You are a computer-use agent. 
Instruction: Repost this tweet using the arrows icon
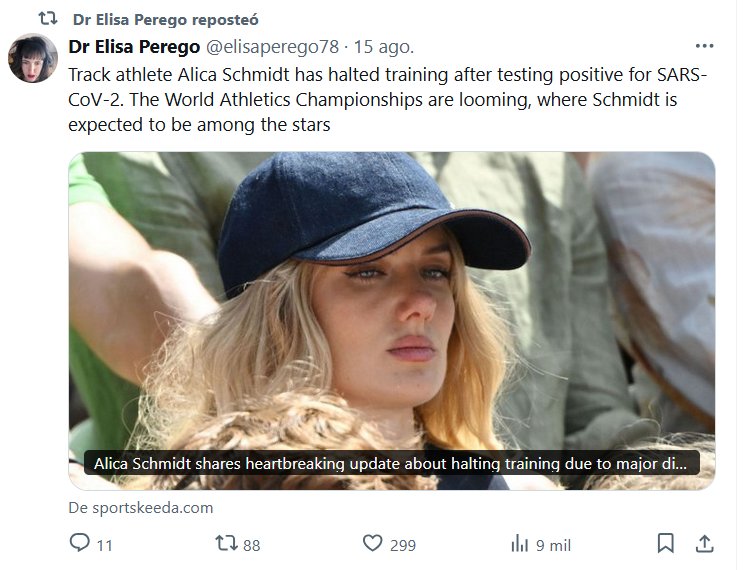[226, 543]
